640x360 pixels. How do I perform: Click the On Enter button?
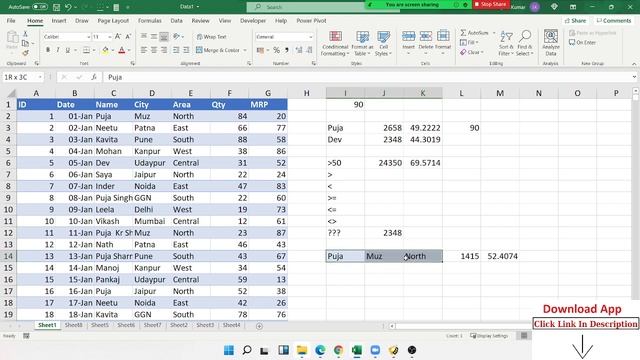(582, 42)
